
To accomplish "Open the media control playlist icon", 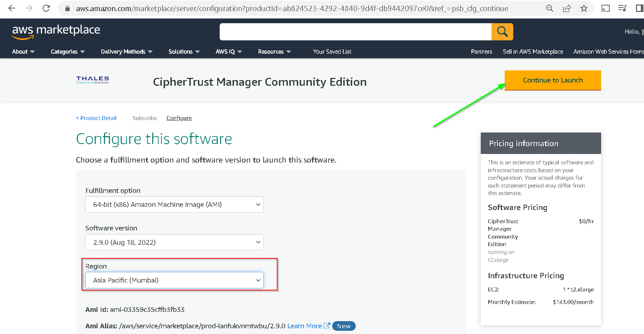I will 622,8.
